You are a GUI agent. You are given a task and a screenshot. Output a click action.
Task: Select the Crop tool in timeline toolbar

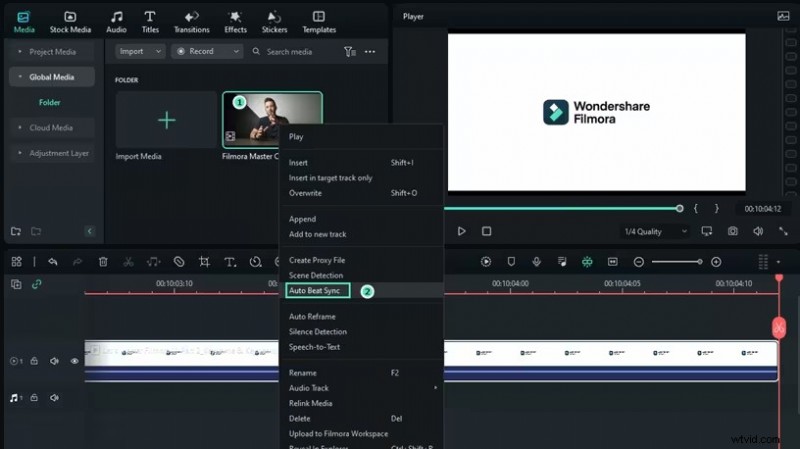pos(204,262)
